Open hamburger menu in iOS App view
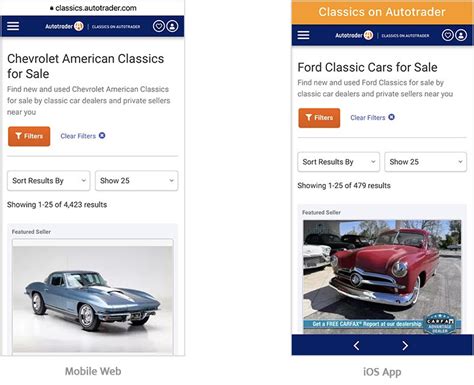This screenshot has height=385, width=474. (x=303, y=35)
